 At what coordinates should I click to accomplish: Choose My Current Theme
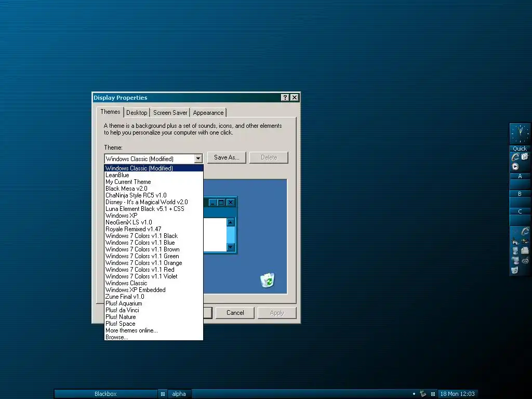(x=154, y=182)
